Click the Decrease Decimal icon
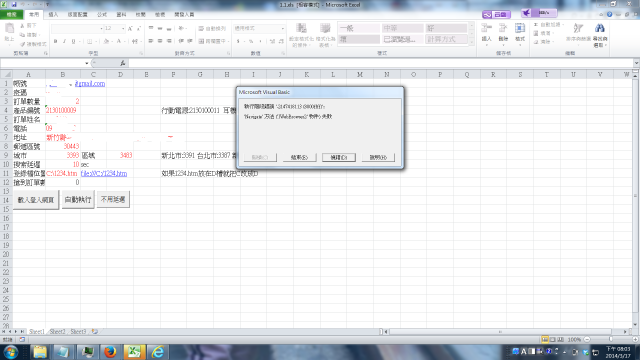The image size is (640, 360). pyautogui.click(x=281, y=41)
